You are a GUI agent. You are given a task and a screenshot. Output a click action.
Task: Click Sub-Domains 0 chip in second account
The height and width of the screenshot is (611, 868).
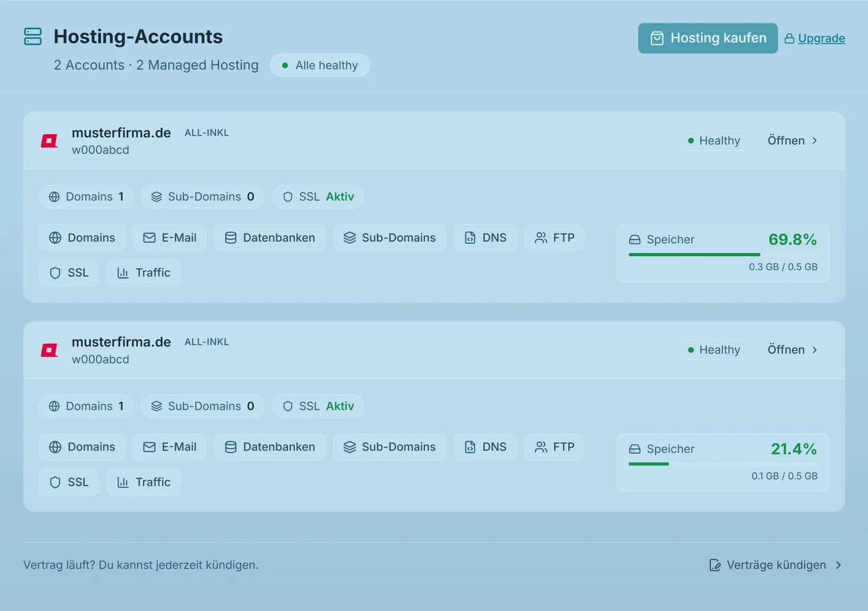[x=202, y=406]
